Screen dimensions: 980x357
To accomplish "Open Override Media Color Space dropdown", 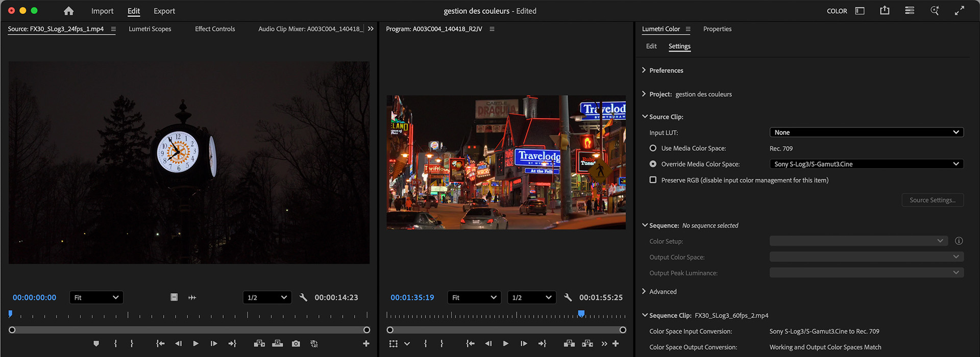I will point(866,164).
